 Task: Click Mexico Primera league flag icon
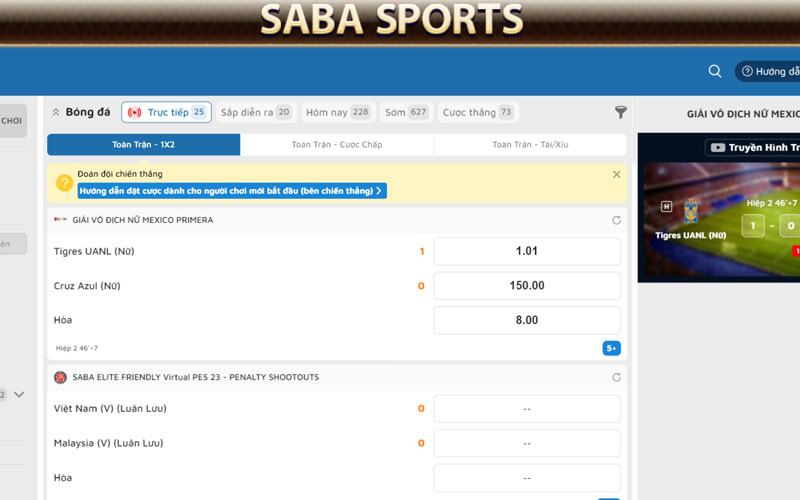click(x=60, y=219)
